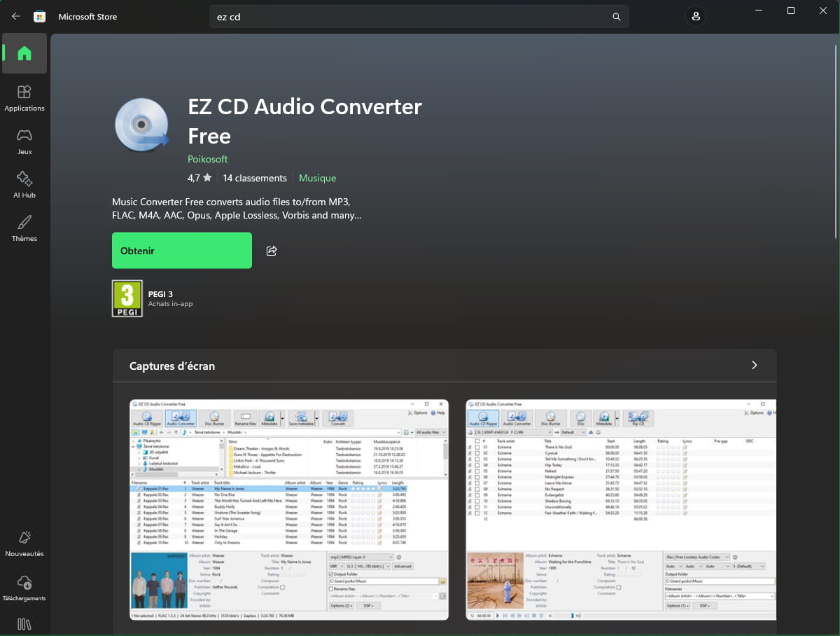The image size is (840, 636).
Task: Open Nouveautés in sidebar
Action: [24, 543]
